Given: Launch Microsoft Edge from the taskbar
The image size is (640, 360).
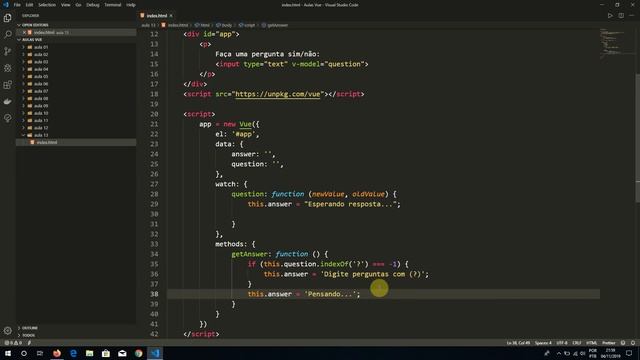Looking at the screenshot, I should point(73,353).
